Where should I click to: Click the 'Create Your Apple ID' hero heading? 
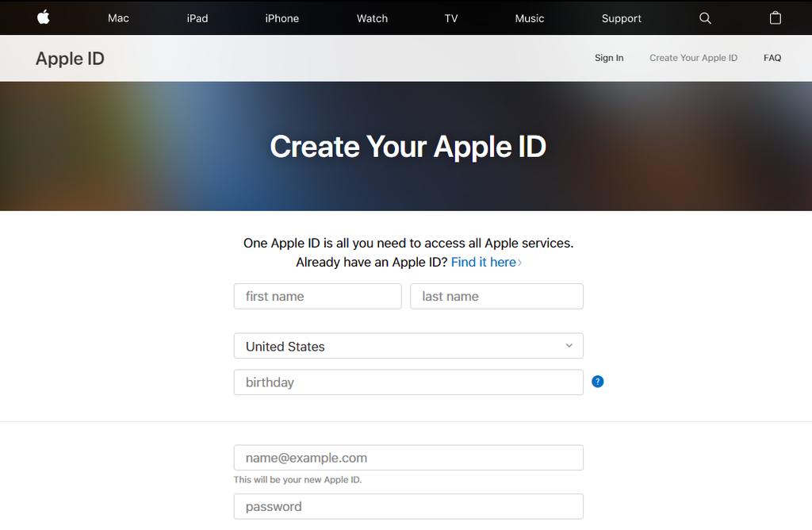[408, 147]
